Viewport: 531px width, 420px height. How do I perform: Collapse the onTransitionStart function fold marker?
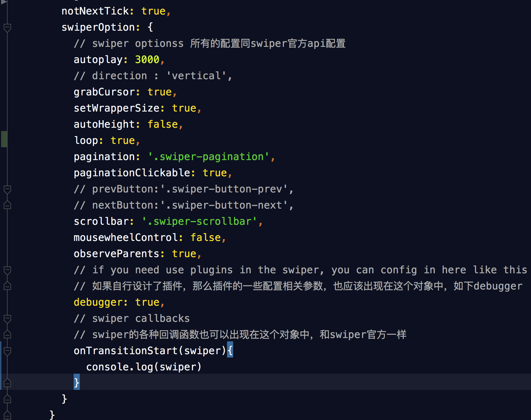pyautogui.click(x=8, y=351)
